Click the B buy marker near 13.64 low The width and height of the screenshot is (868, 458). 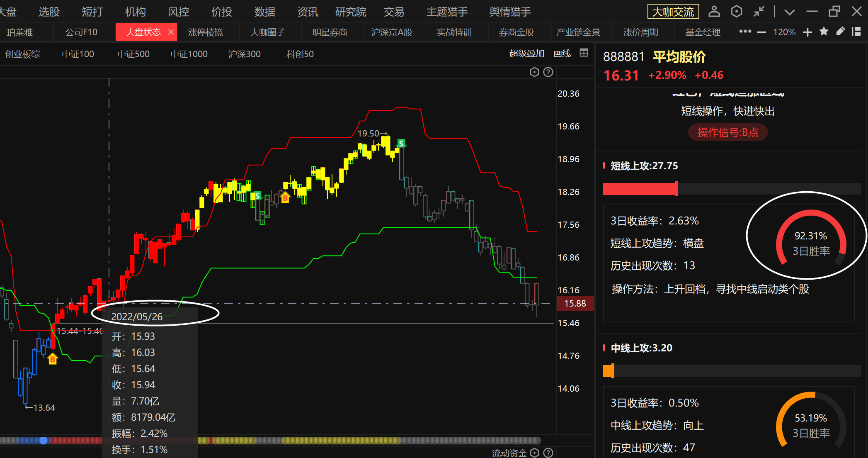[x=53, y=359]
